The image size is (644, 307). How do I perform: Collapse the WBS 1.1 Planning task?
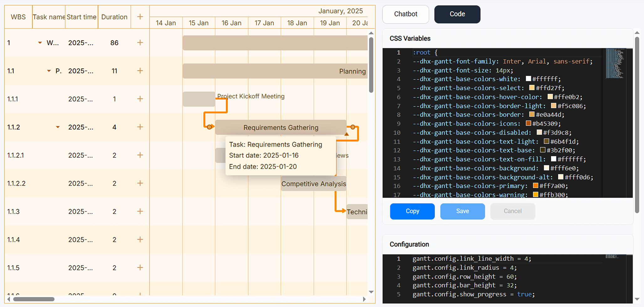pyautogui.click(x=49, y=71)
